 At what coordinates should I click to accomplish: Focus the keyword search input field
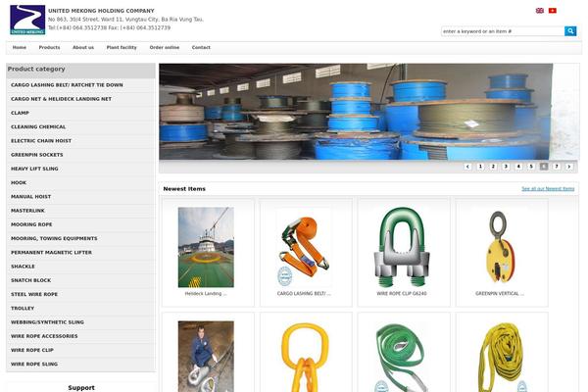click(x=503, y=31)
